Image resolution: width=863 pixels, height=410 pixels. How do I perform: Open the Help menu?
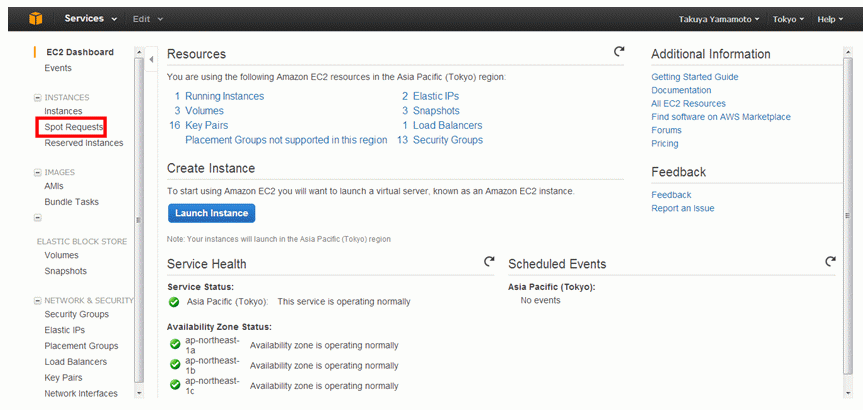[830, 19]
